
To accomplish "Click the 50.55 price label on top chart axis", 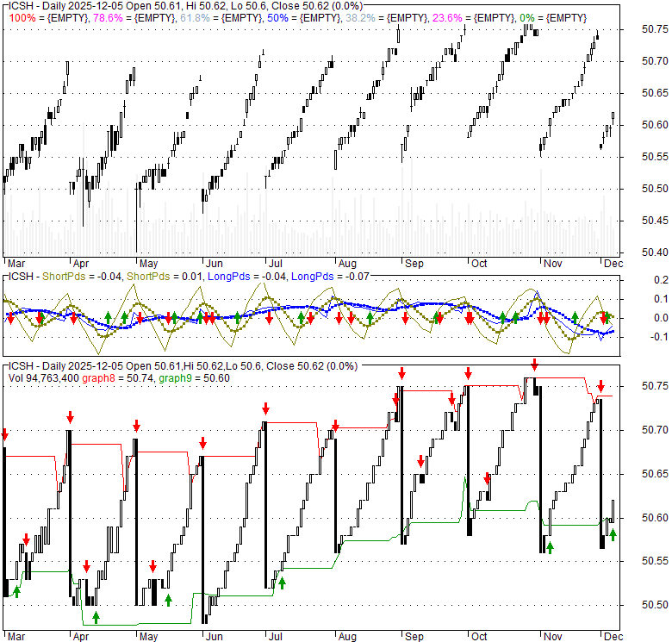I will coord(655,157).
